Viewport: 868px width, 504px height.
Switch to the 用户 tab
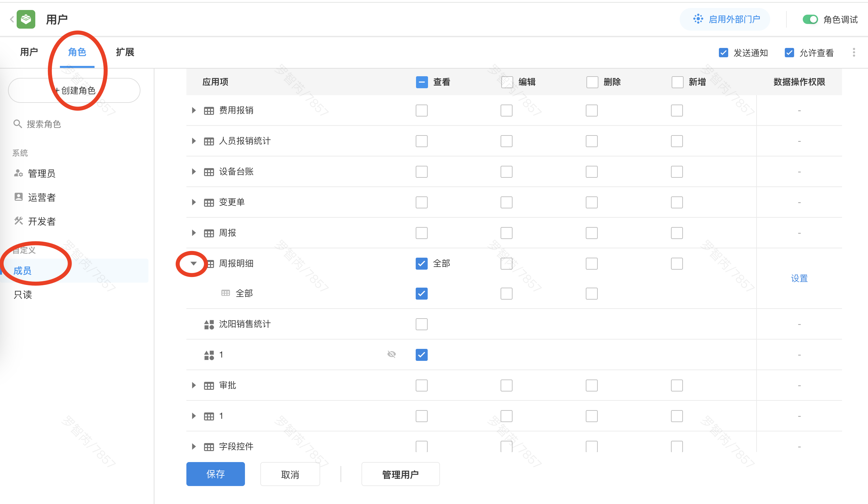[29, 52]
